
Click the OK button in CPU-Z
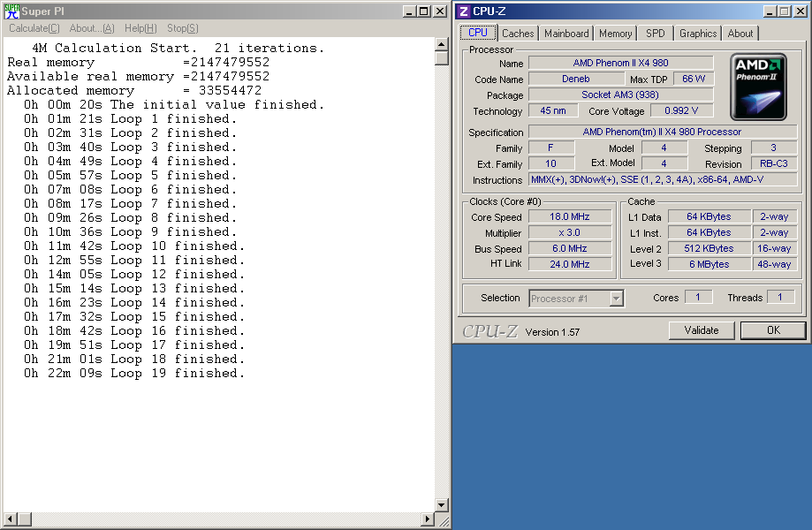click(x=773, y=330)
